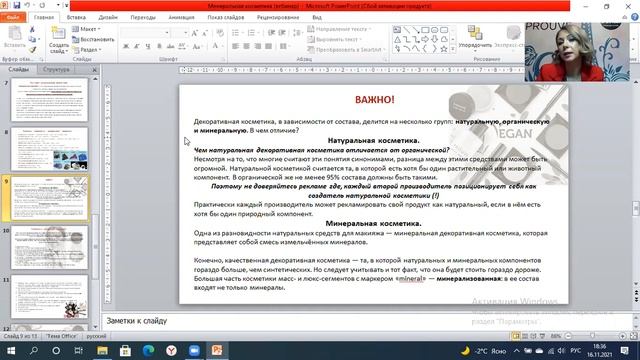Click the slide sorter view icon

(525, 336)
